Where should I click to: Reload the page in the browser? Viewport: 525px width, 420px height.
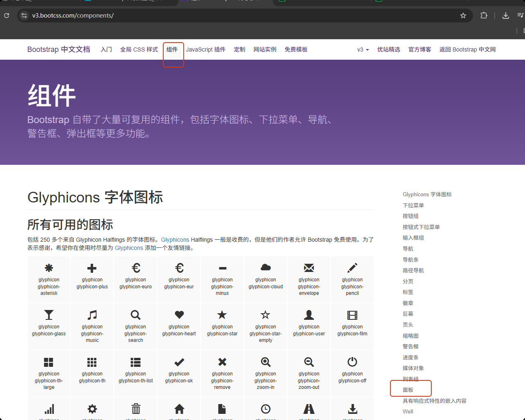tap(7, 16)
